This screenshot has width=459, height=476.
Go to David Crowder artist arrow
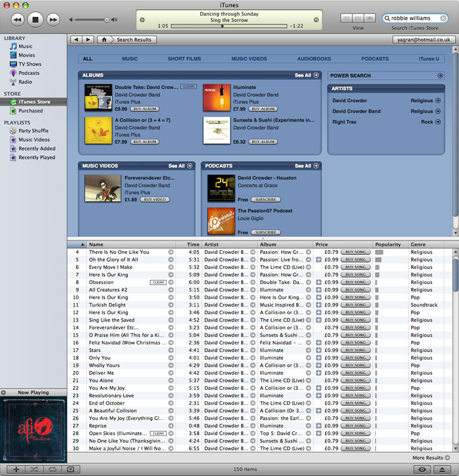click(x=438, y=100)
